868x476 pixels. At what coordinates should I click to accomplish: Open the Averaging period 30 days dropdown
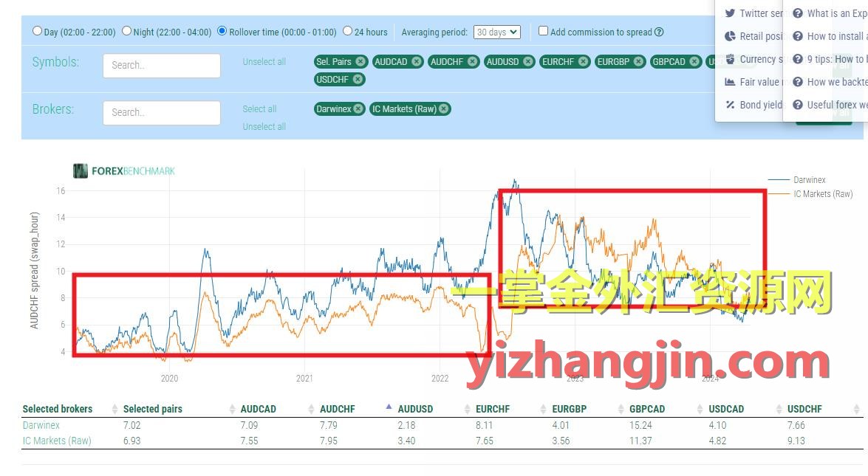point(496,32)
